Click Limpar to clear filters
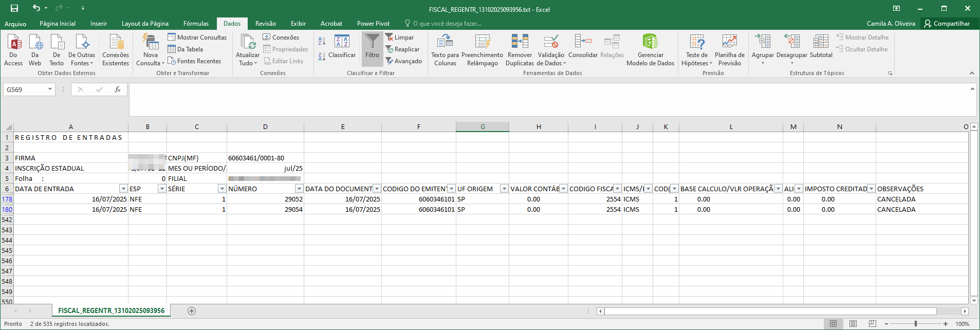The image size is (980, 330). pos(400,38)
